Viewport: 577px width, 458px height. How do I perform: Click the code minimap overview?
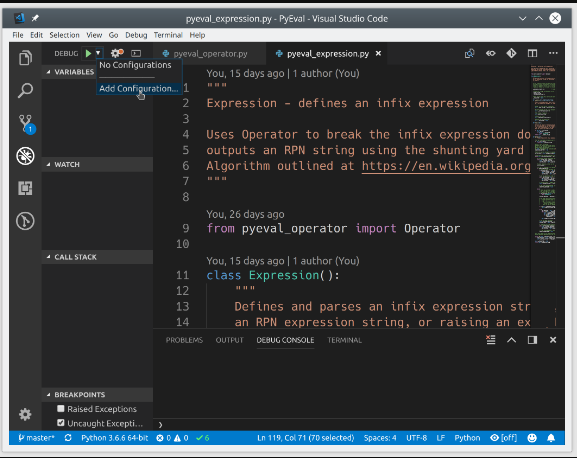544,155
